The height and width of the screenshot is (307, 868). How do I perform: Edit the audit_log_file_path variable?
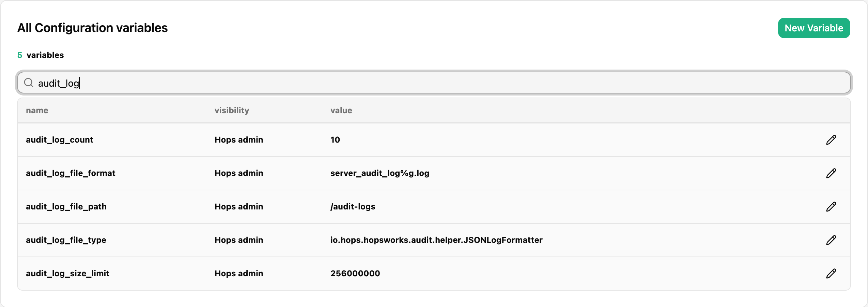click(831, 207)
